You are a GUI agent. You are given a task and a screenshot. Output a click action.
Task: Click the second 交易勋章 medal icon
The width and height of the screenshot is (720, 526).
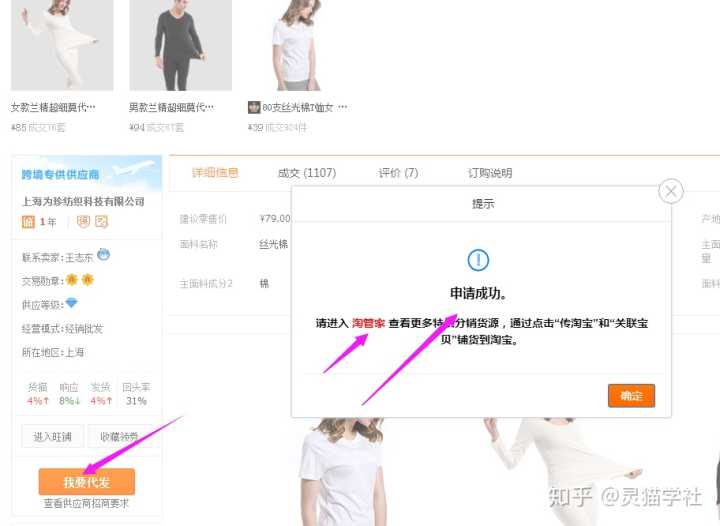(x=87, y=279)
